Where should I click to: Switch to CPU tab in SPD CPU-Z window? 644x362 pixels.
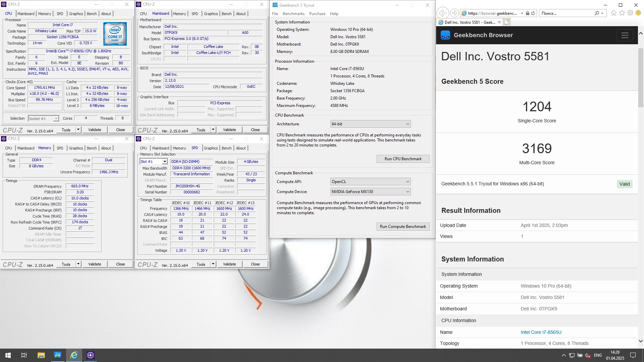143,148
